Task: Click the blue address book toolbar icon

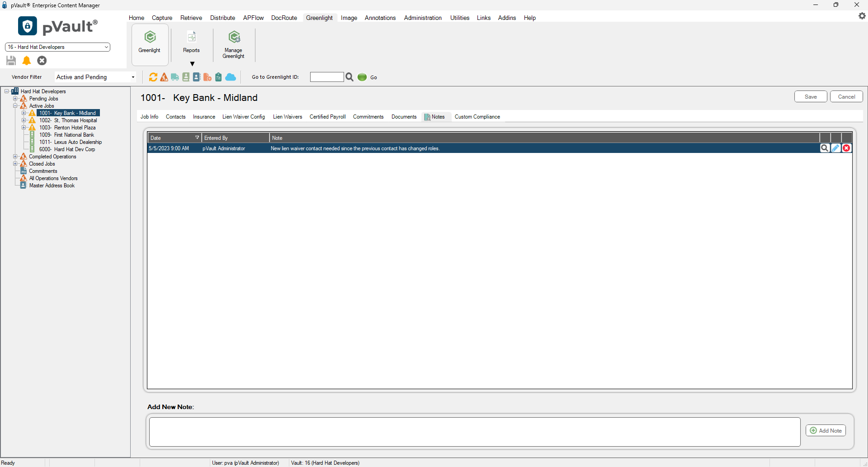Action: coord(197,77)
